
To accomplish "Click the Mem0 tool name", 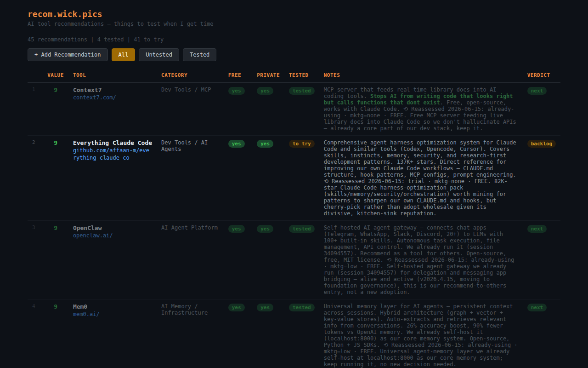I will 80,307.
